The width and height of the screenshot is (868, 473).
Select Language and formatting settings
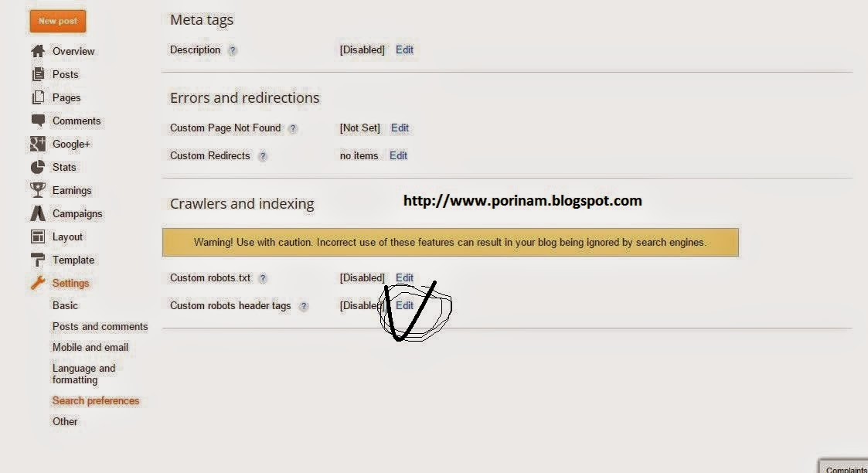pyautogui.click(x=84, y=374)
